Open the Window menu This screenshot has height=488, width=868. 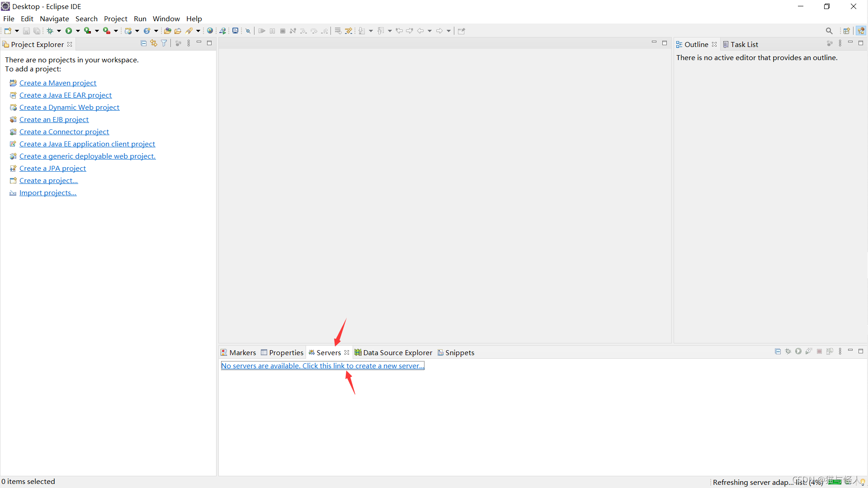[166, 19]
